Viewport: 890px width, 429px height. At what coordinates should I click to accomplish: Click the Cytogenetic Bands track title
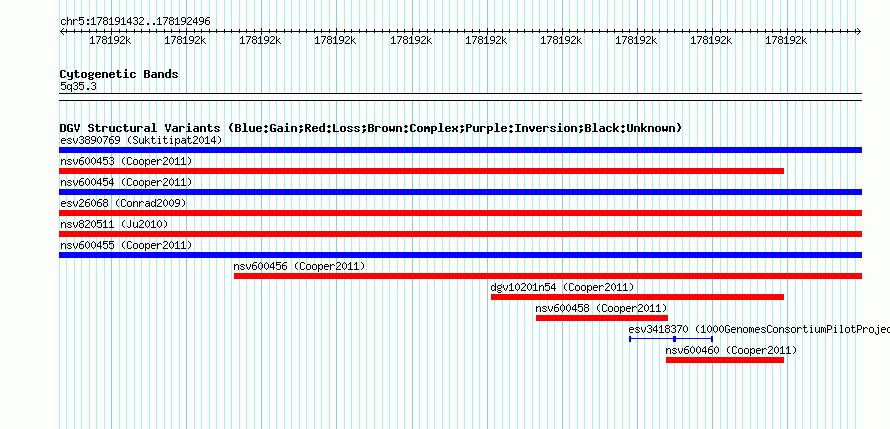pos(119,74)
